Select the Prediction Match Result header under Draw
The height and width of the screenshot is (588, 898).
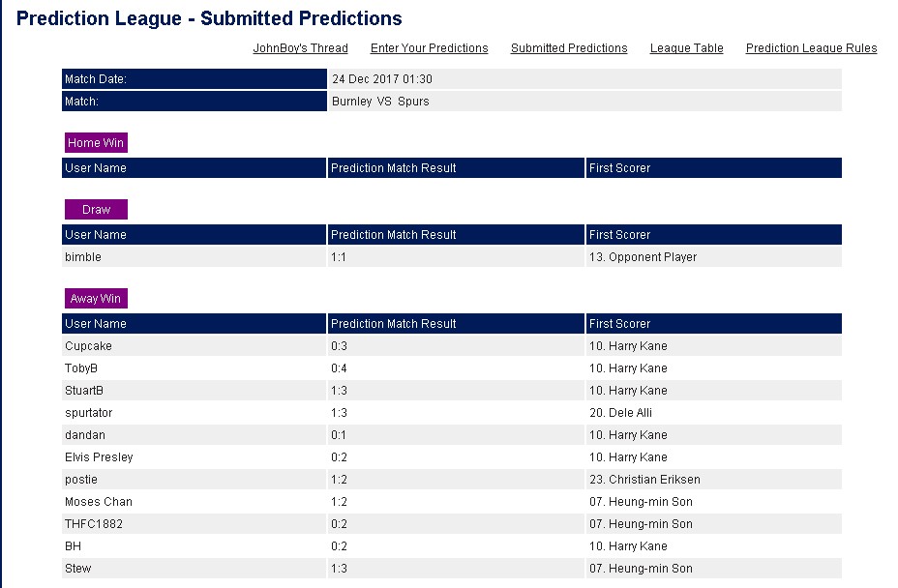[456, 235]
